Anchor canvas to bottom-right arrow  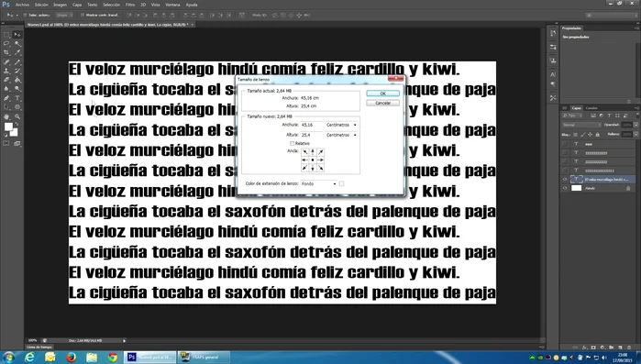click(x=321, y=168)
